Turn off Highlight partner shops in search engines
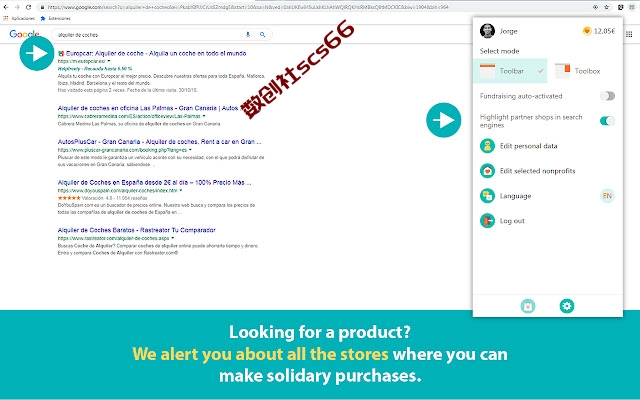The height and width of the screenshot is (400, 640). [x=607, y=121]
